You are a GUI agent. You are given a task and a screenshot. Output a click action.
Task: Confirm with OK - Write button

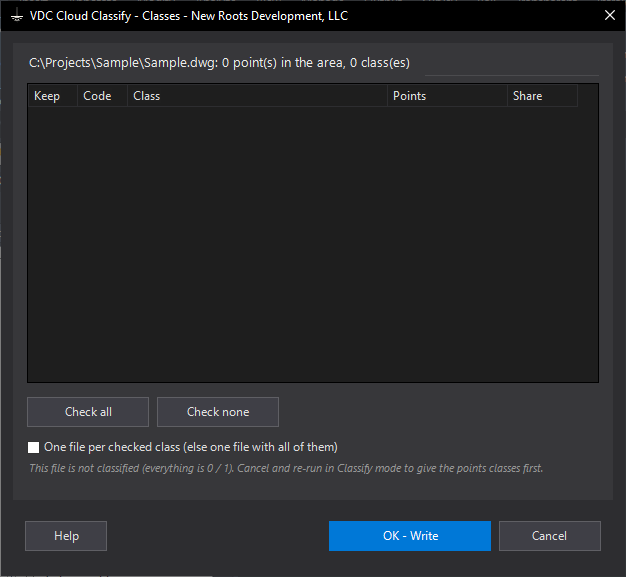coord(410,536)
